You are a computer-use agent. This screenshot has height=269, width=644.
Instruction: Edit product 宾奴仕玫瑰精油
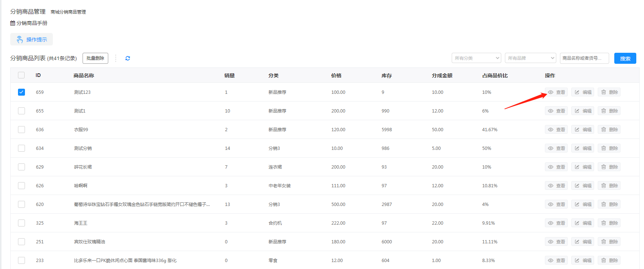(583, 242)
